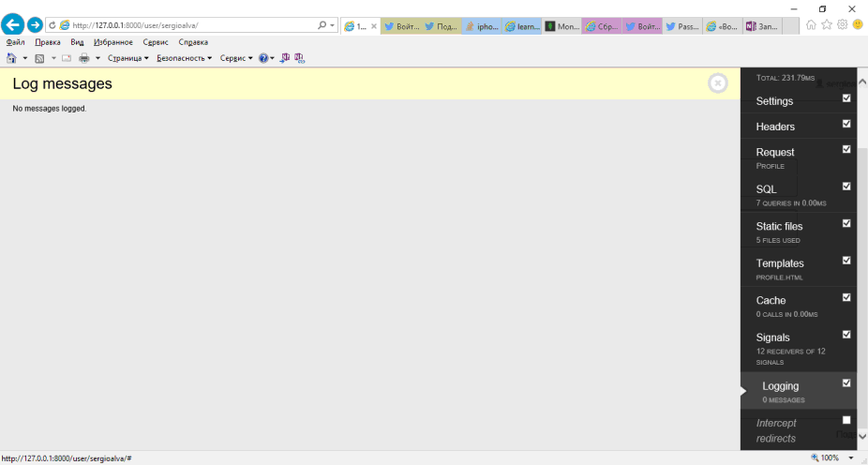
Task: Close the Log messages panel
Action: (717, 83)
